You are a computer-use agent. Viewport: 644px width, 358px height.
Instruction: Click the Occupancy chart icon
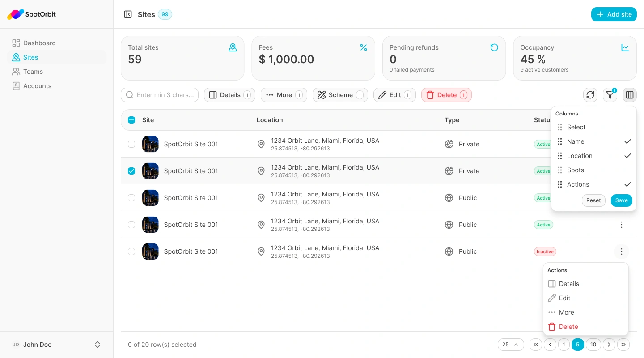point(625,47)
